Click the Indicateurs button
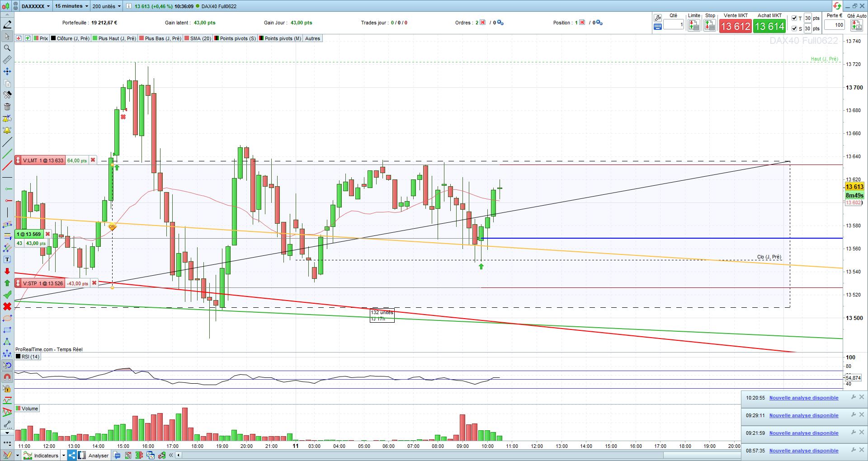 (x=41, y=455)
